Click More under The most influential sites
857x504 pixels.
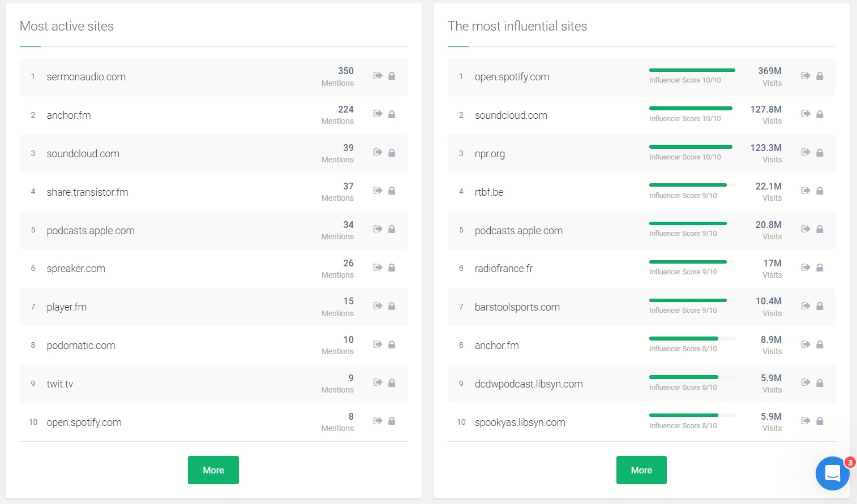pos(641,470)
